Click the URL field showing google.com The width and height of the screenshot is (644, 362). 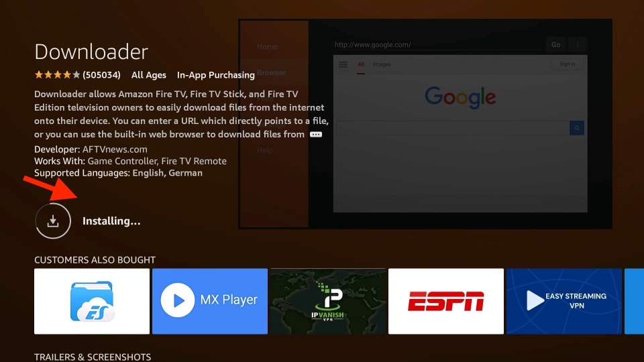click(x=438, y=45)
